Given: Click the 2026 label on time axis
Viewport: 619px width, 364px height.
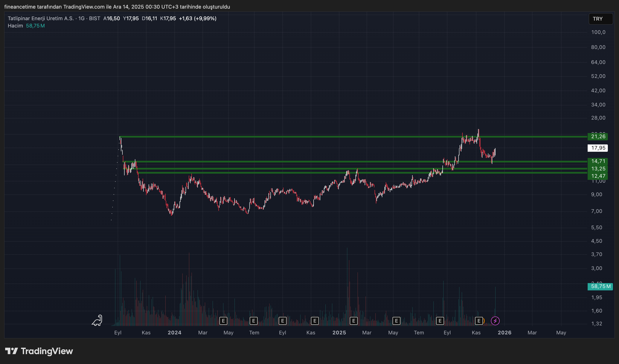Looking at the screenshot, I should tap(504, 333).
